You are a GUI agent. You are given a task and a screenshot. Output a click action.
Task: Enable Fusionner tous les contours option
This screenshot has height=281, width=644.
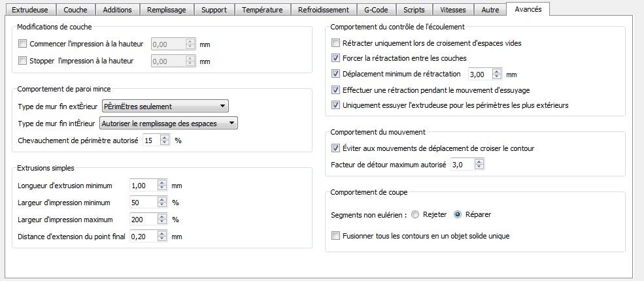[336, 236]
